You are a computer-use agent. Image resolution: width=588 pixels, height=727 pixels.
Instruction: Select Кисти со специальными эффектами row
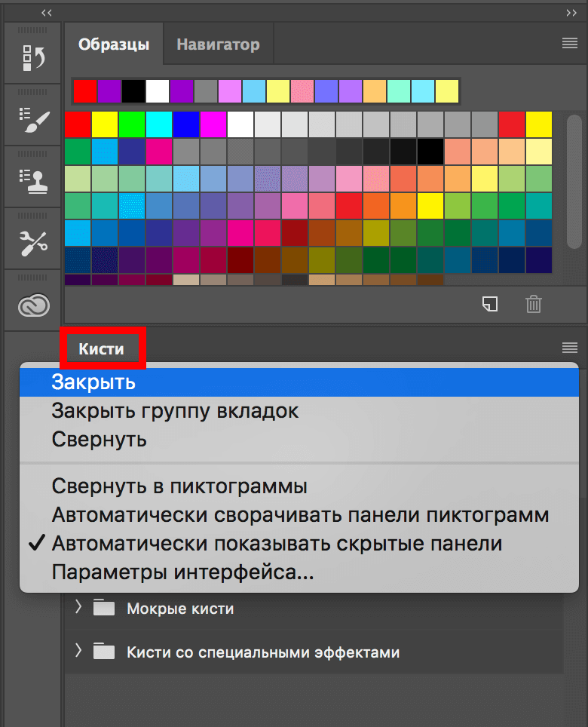click(x=314, y=652)
